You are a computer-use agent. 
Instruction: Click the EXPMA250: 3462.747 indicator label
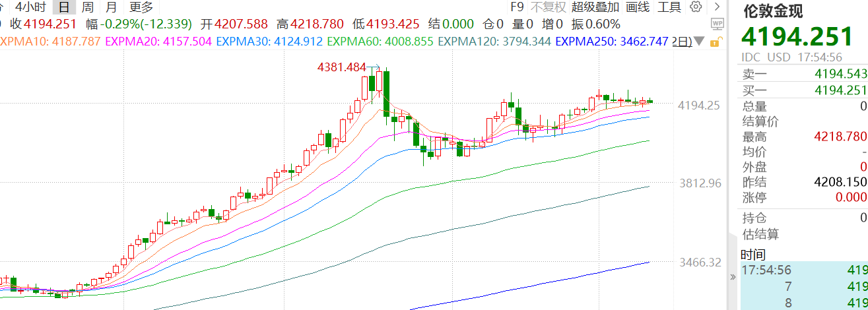point(613,42)
